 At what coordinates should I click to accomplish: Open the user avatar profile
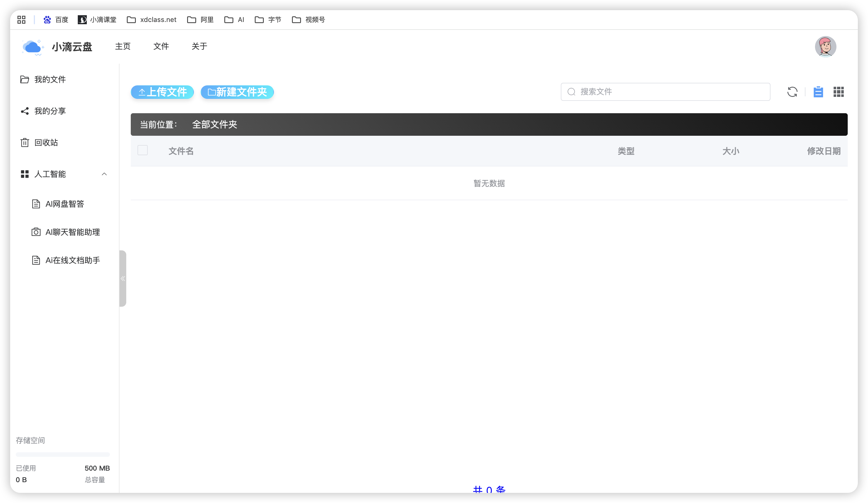coord(825,46)
